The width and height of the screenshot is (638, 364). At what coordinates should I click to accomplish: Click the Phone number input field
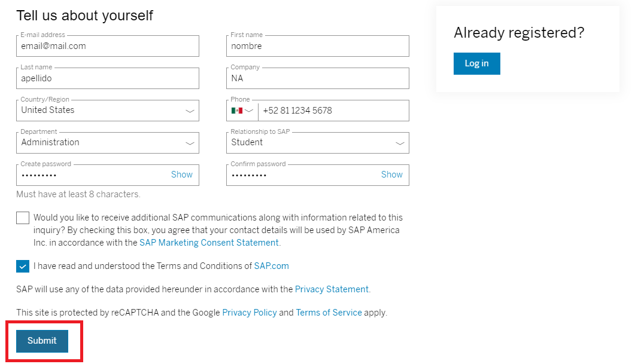click(333, 111)
